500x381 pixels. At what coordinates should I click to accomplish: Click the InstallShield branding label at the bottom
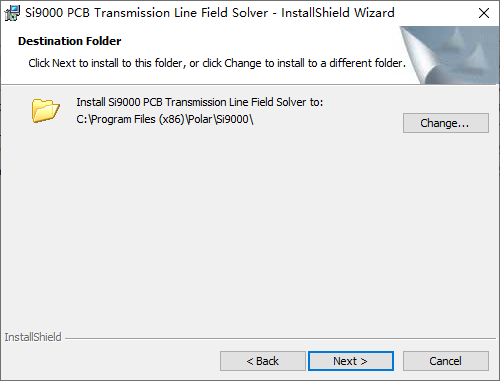[x=33, y=337]
